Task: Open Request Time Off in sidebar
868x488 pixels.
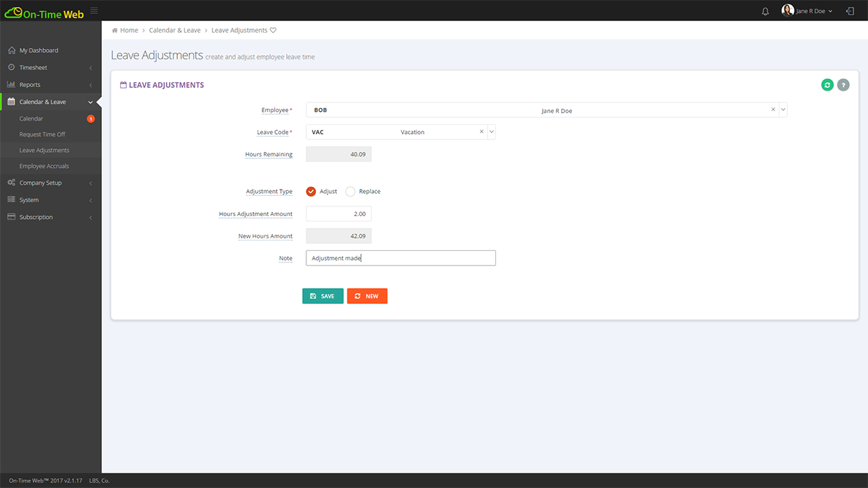Action: click(x=43, y=135)
